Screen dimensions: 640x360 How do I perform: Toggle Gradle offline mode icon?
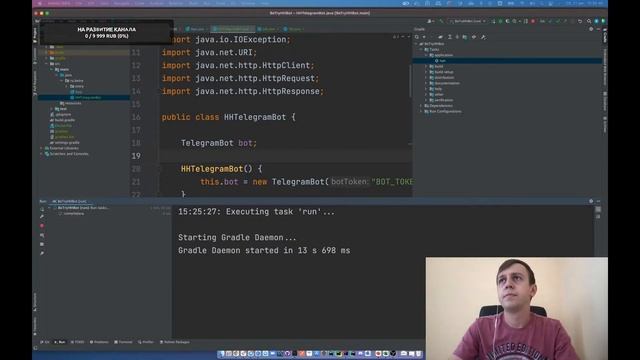tap(474, 37)
